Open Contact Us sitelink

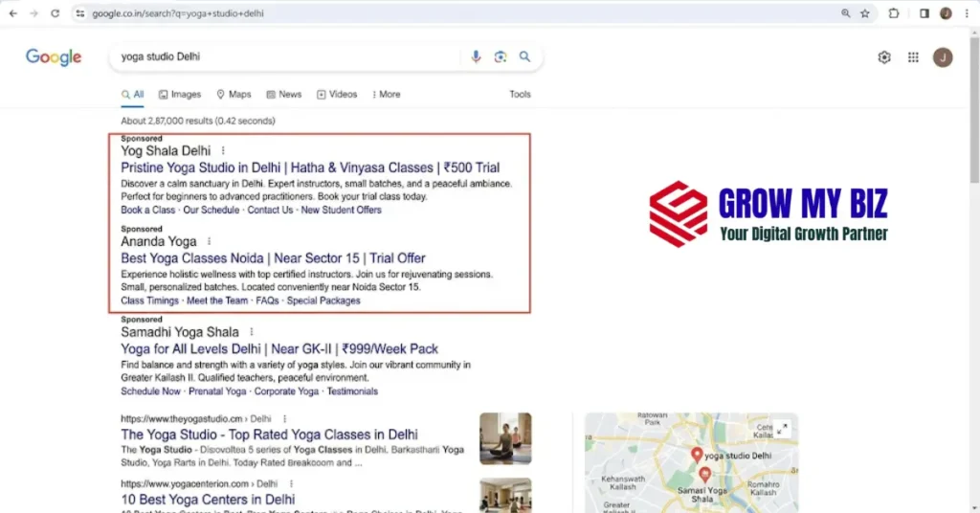click(x=270, y=210)
